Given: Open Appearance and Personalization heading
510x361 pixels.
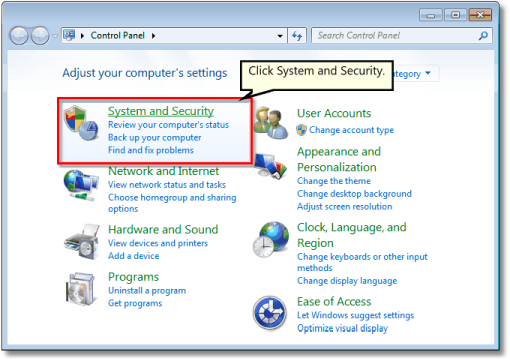Looking at the screenshot, I should pos(339,159).
